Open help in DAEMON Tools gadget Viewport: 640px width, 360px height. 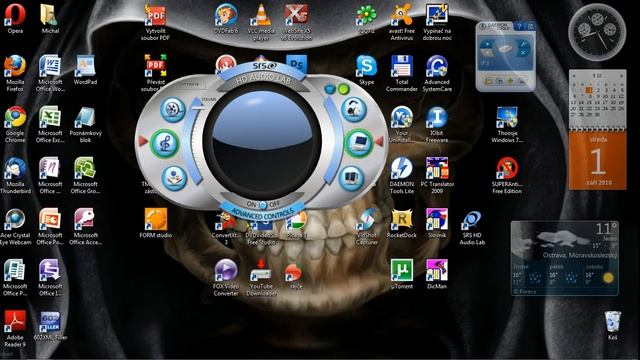tap(519, 27)
